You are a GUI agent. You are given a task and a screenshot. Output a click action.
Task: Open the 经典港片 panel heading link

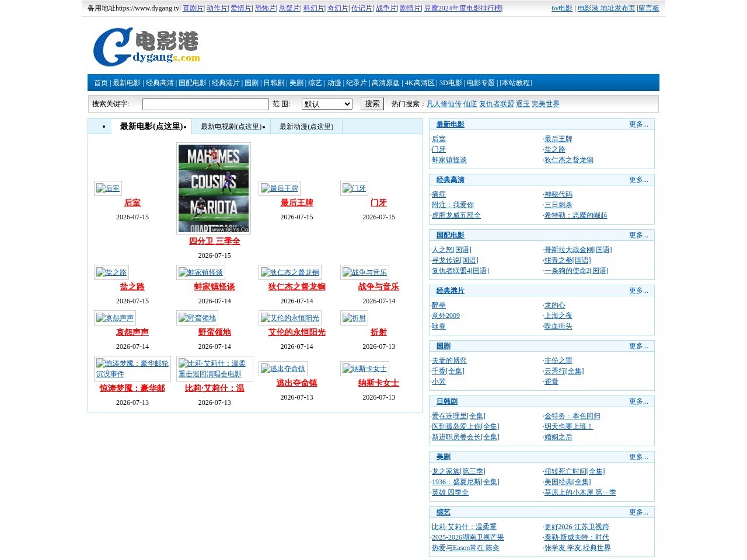(x=451, y=290)
